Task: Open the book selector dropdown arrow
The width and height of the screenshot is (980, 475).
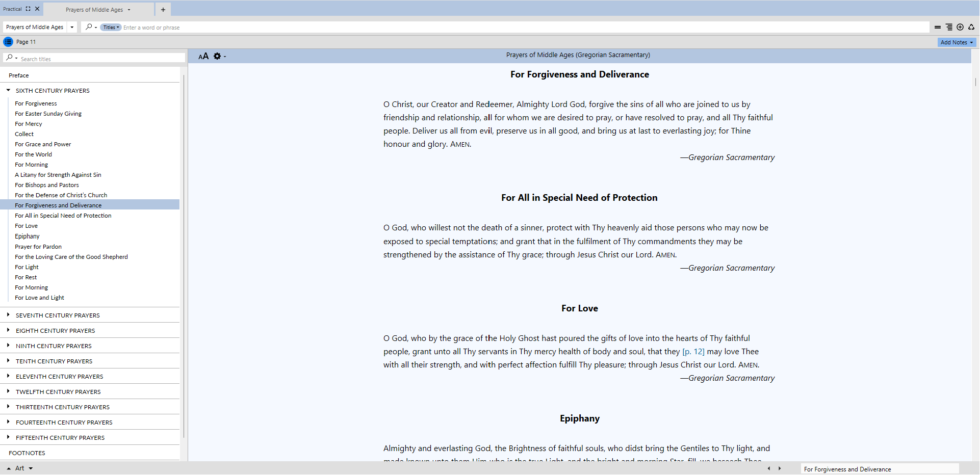Action: pyautogui.click(x=72, y=28)
